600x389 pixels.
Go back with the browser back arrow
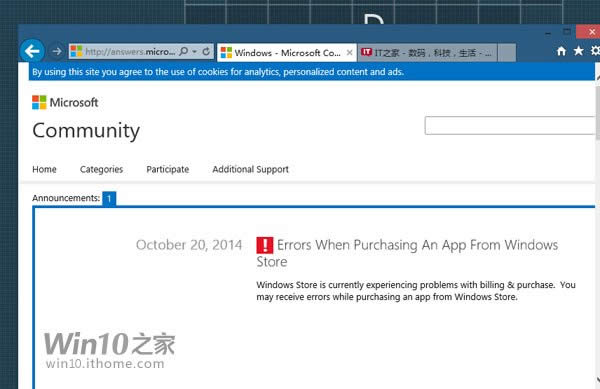(x=32, y=51)
